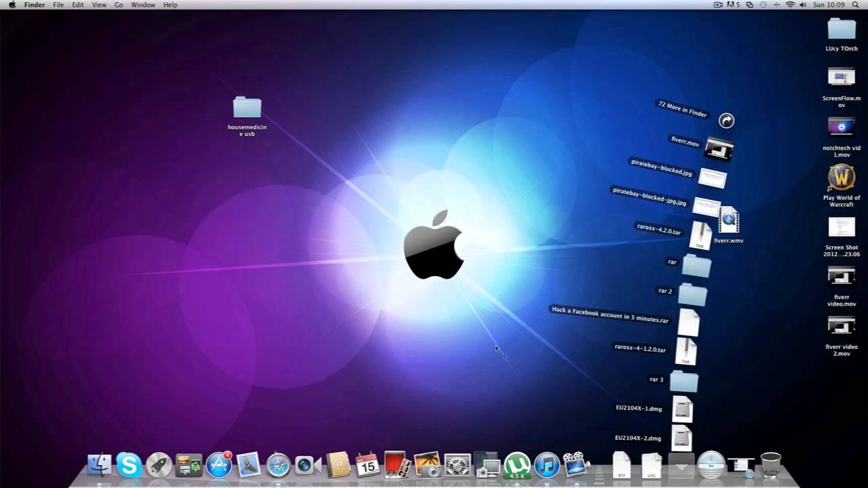
Task: Launch iTunes from the dock
Action: 547,465
